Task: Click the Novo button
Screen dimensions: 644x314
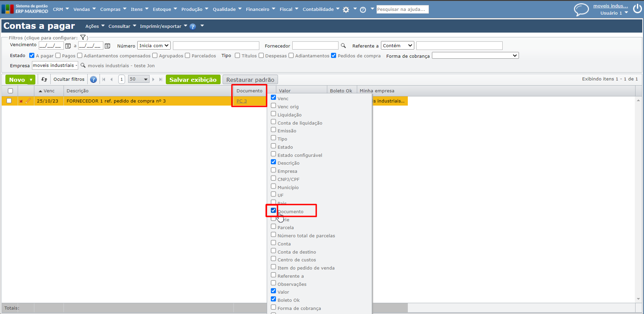Action: click(17, 79)
